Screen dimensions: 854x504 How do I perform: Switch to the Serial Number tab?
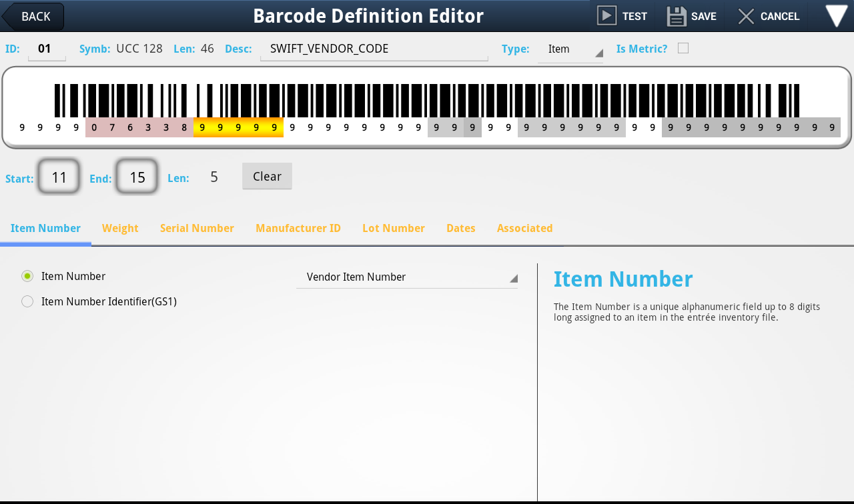coord(197,228)
